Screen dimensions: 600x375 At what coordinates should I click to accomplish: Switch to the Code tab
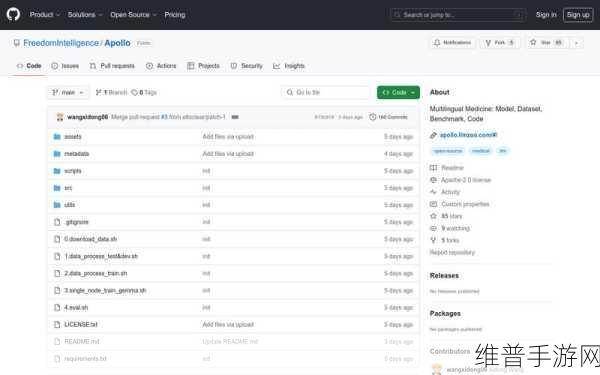pyautogui.click(x=29, y=66)
